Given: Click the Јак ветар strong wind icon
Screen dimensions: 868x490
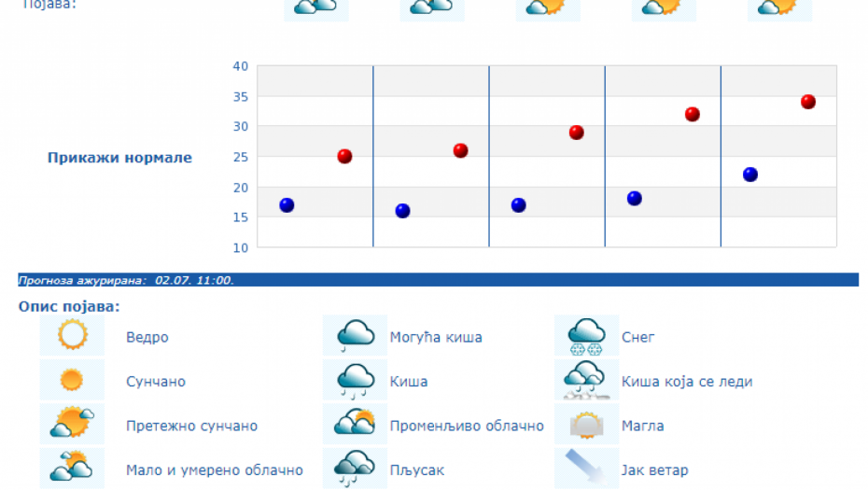Looking at the screenshot, I should [586, 467].
